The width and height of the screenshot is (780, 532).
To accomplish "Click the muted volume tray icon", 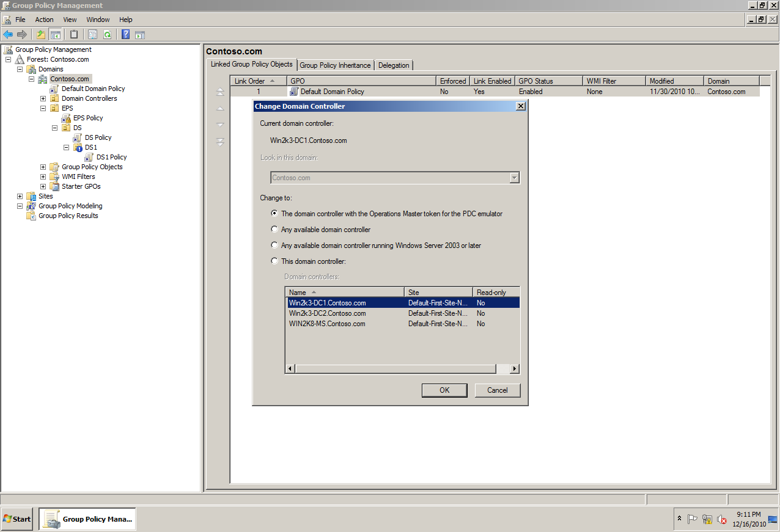I will point(722,519).
